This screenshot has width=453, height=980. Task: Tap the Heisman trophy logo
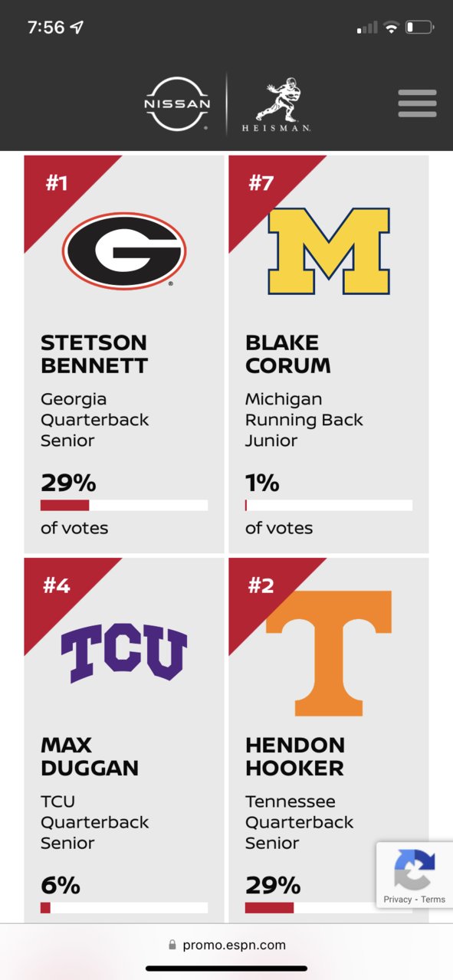[x=276, y=104]
